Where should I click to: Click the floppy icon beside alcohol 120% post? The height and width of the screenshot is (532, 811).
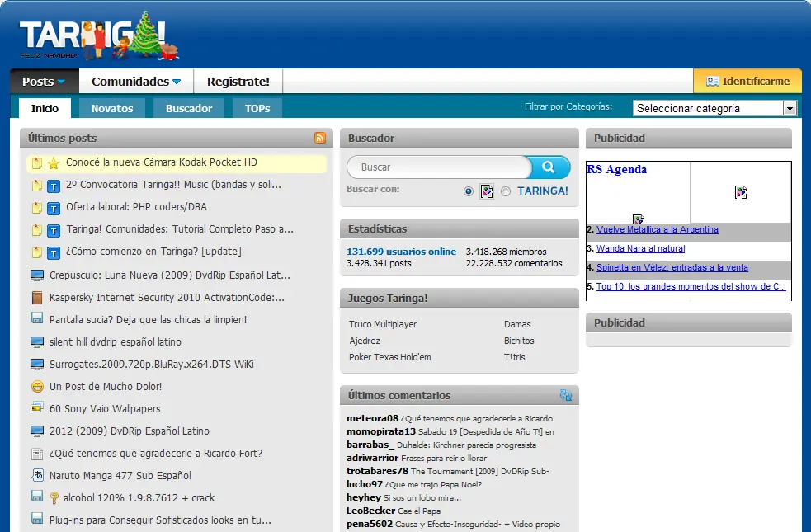pyautogui.click(x=37, y=496)
